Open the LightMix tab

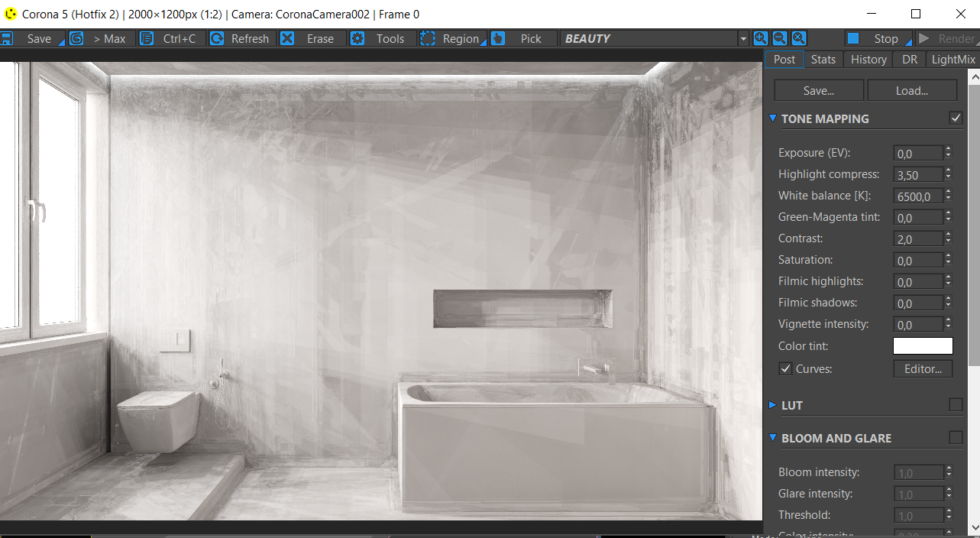click(953, 60)
